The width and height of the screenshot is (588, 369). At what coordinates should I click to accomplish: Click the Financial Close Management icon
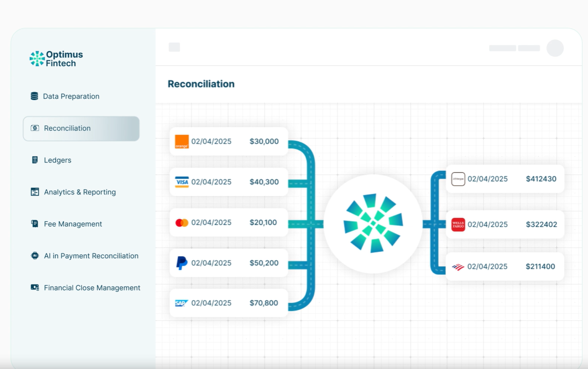point(35,288)
